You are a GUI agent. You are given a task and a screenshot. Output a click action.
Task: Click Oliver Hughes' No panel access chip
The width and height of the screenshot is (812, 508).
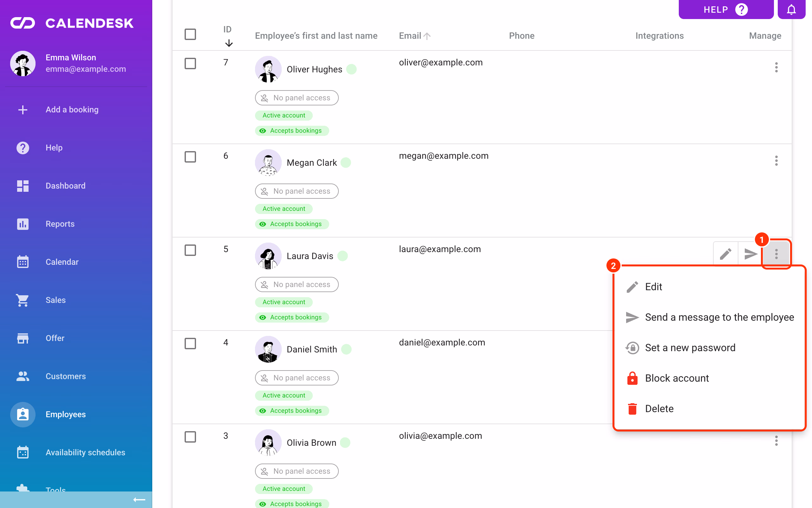(297, 98)
